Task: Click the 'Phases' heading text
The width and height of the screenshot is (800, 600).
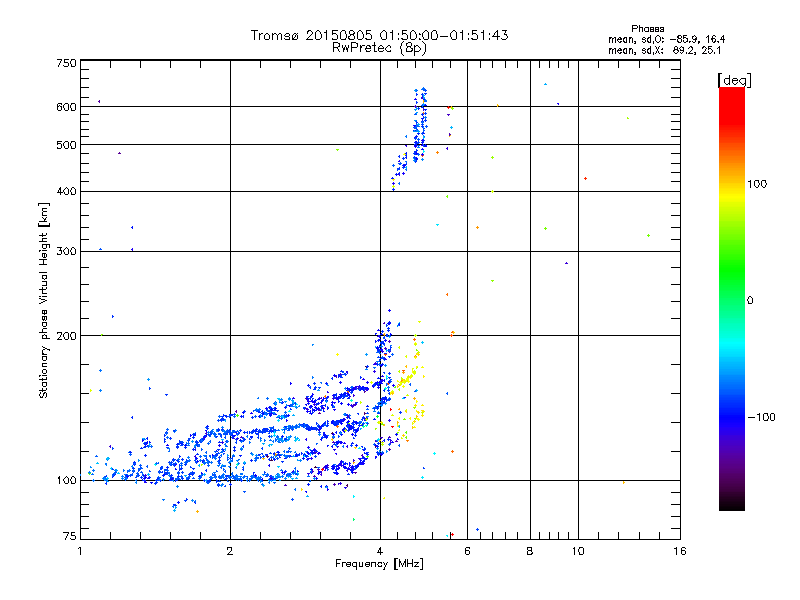Action: [x=647, y=29]
